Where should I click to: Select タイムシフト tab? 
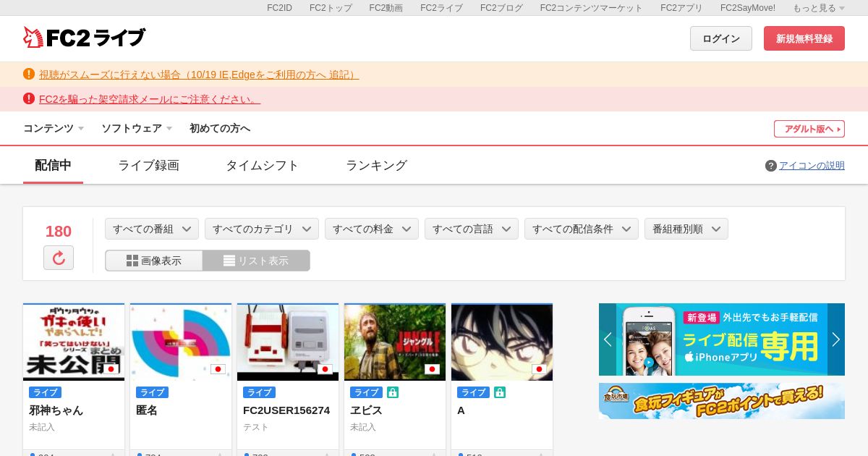pyautogui.click(x=262, y=165)
